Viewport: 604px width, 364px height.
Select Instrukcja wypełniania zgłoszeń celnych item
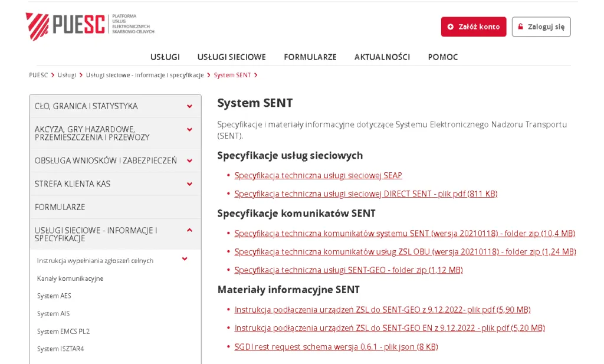95,261
